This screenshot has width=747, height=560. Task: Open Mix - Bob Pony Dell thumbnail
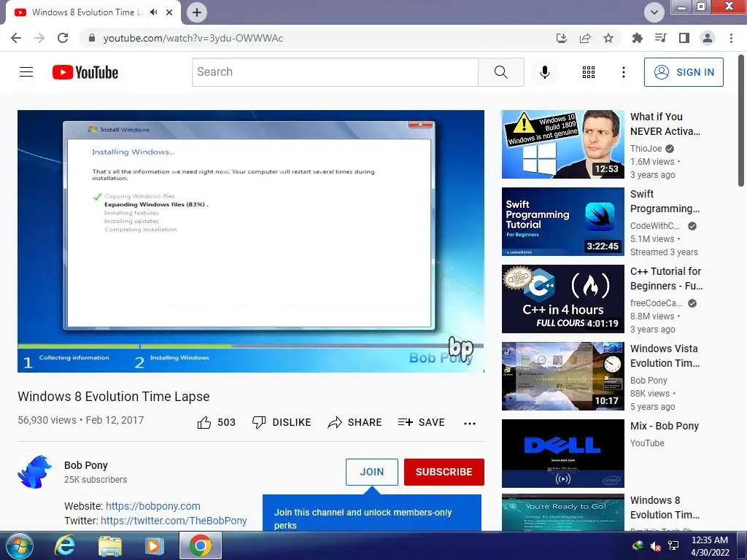(x=562, y=454)
